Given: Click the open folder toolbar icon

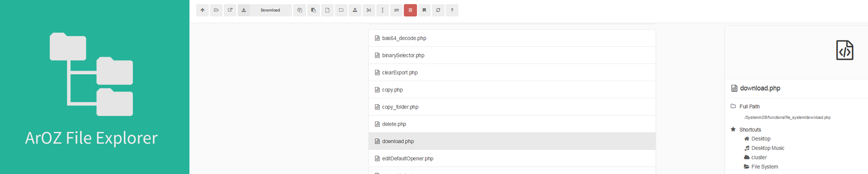Looking at the screenshot, I should [x=216, y=10].
